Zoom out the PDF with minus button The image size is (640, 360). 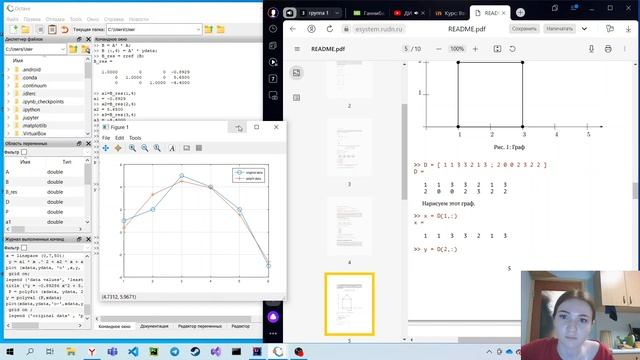439,49
